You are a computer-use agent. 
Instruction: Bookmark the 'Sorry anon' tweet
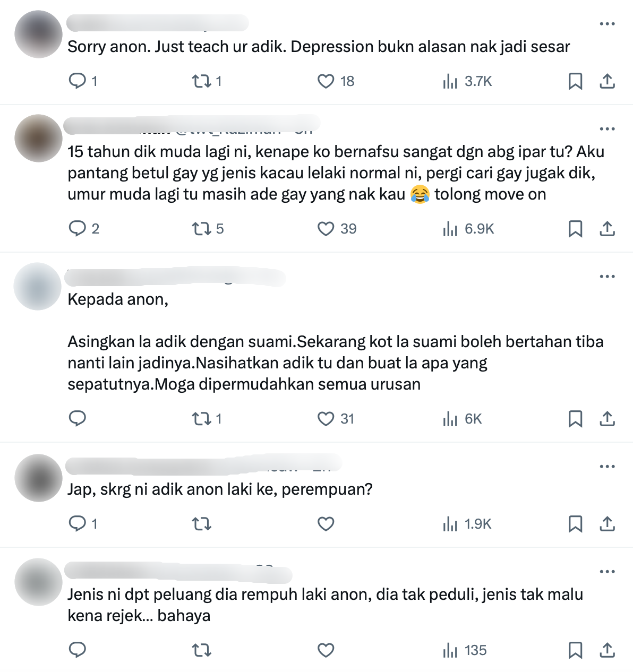(x=575, y=81)
